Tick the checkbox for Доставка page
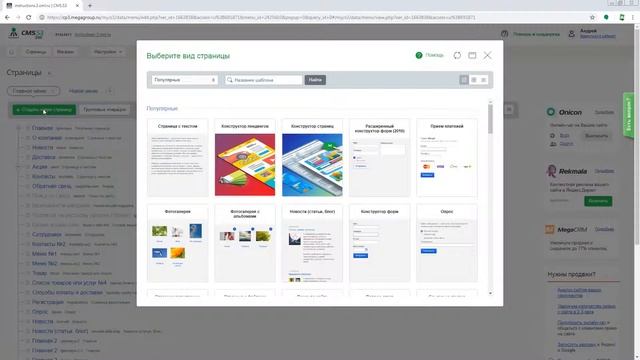Viewport: 640px width, 360px height. click(x=28, y=157)
